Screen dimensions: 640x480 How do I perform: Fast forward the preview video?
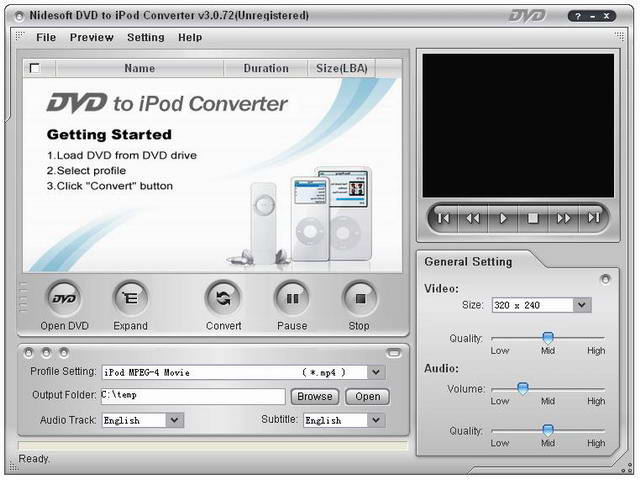click(563, 219)
